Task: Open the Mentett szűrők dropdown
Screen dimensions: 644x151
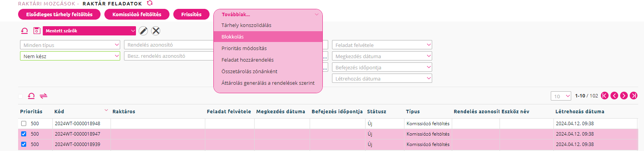Action: [89, 31]
